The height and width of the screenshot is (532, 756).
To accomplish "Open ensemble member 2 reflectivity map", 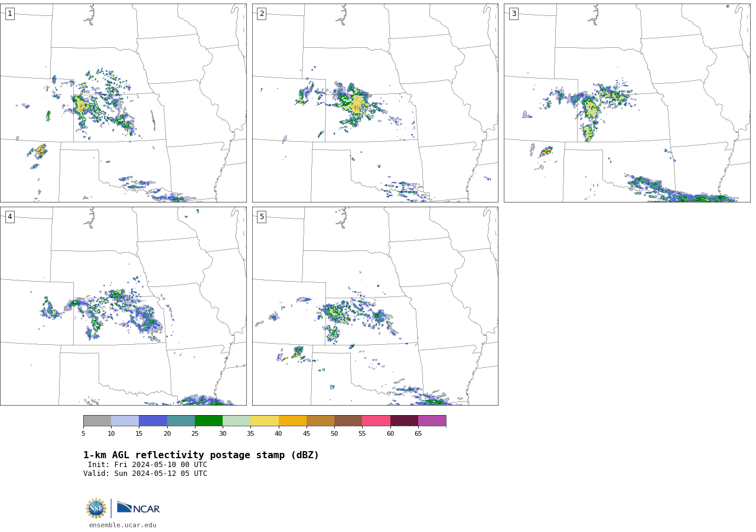I will (x=375, y=103).
